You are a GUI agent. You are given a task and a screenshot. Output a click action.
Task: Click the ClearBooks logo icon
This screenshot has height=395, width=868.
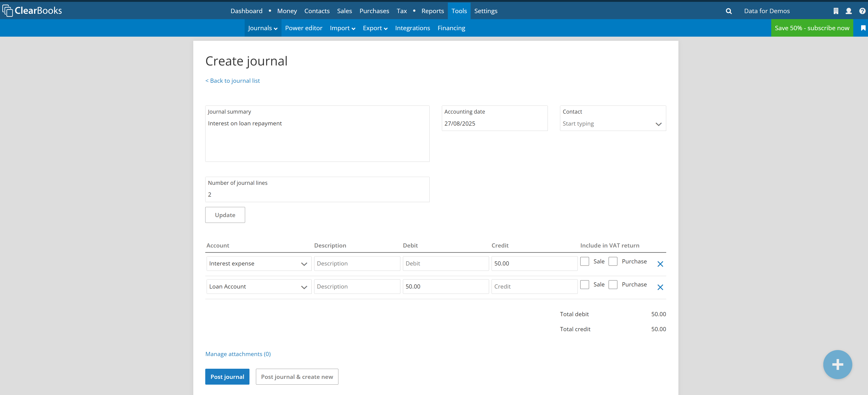coord(7,10)
